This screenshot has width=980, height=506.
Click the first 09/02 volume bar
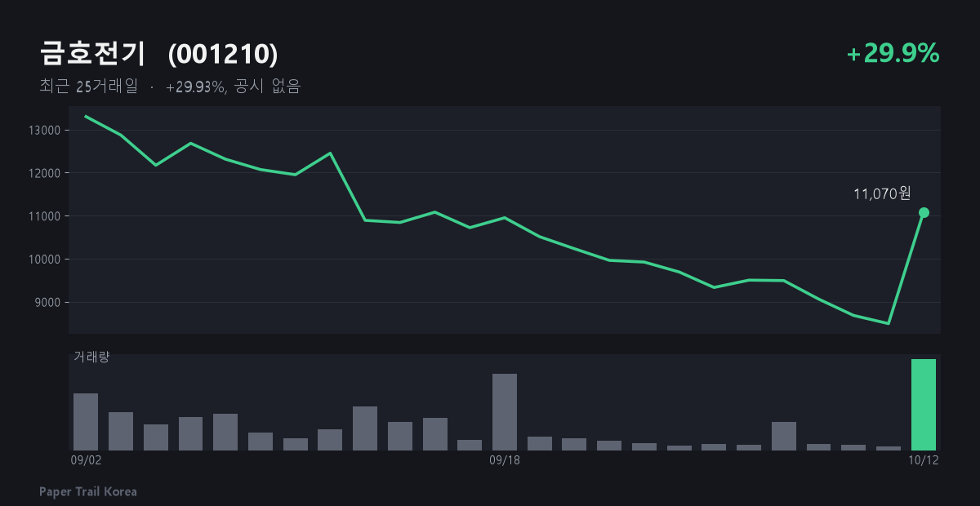pyautogui.click(x=86, y=422)
